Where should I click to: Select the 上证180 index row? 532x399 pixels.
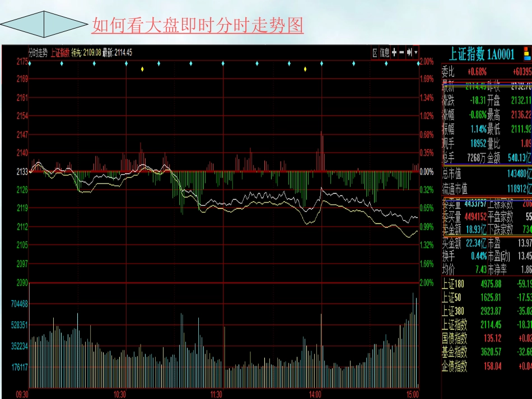[487, 284]
